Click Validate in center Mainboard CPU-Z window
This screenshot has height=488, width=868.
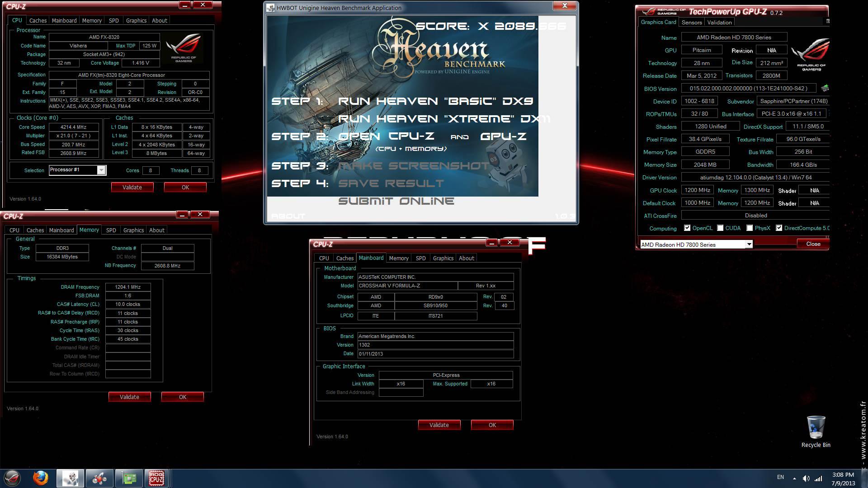[x=439, y=425]
